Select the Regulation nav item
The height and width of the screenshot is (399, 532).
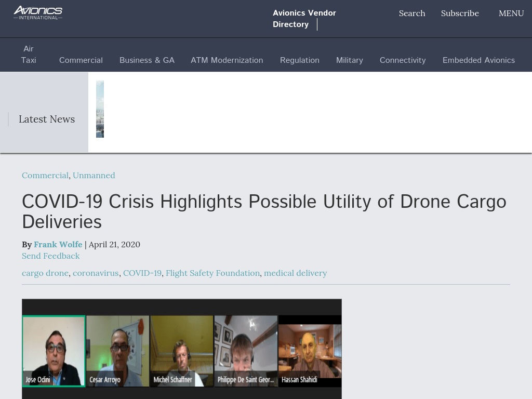point(300,60)
